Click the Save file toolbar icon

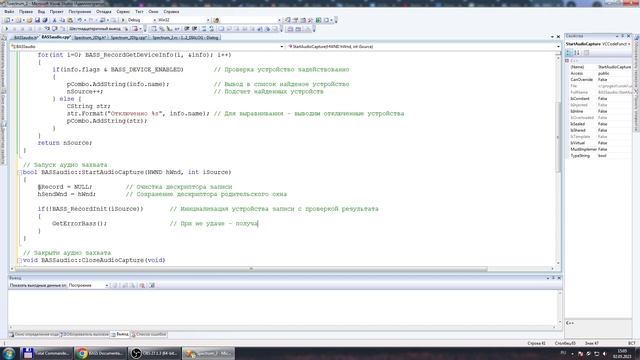[38, 20]
